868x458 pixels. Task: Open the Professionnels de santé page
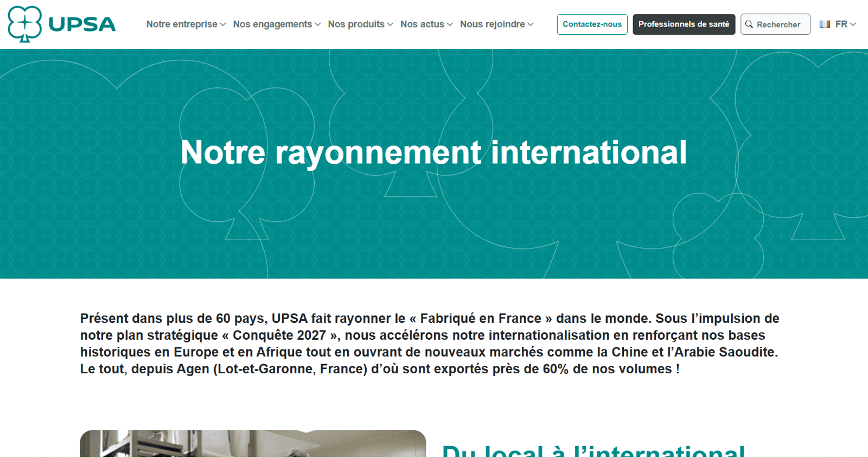(x=684, y=24)
